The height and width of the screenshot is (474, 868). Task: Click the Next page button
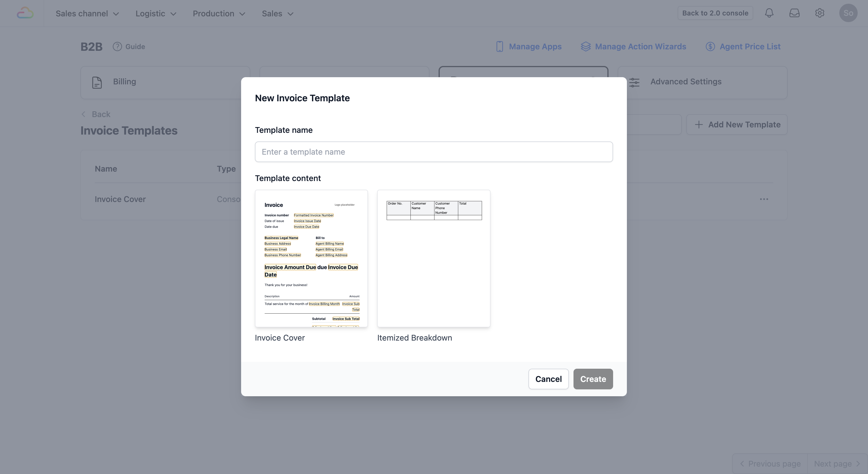point(837,464)
